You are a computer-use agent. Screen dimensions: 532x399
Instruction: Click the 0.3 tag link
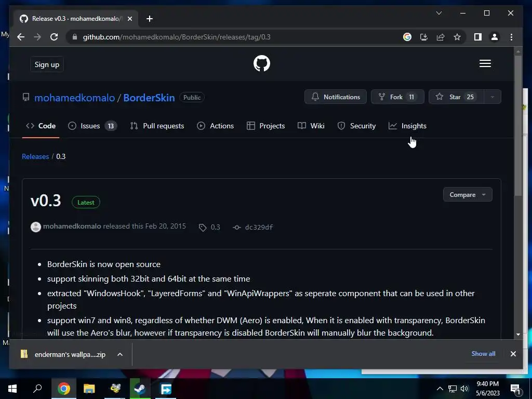pos(215,227)
